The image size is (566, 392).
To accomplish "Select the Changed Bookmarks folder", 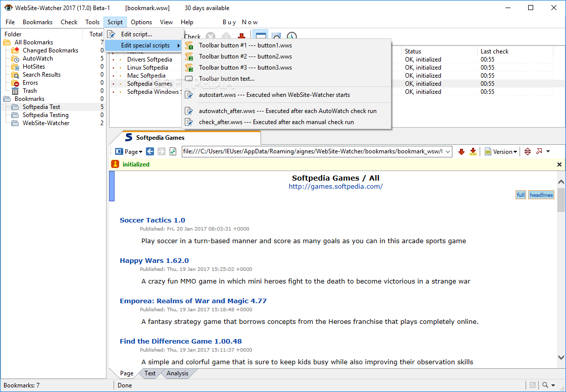I will click(x=50, y=50).
